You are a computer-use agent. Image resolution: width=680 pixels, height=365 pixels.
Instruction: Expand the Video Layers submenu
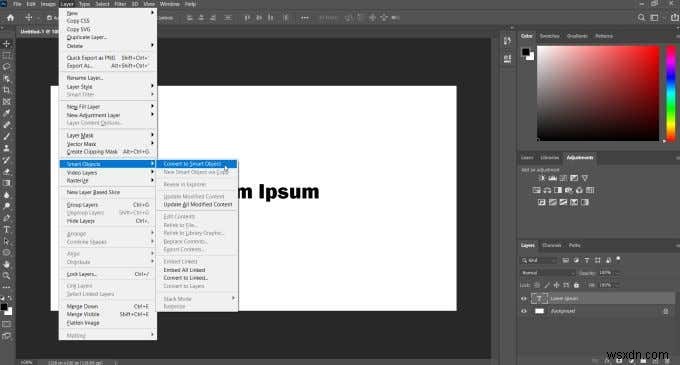[108, 173]
